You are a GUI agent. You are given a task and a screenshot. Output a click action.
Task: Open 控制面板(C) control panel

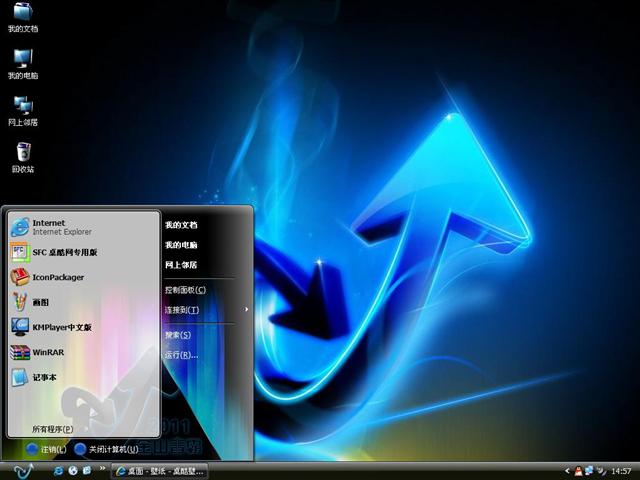(x=185, y=290)
